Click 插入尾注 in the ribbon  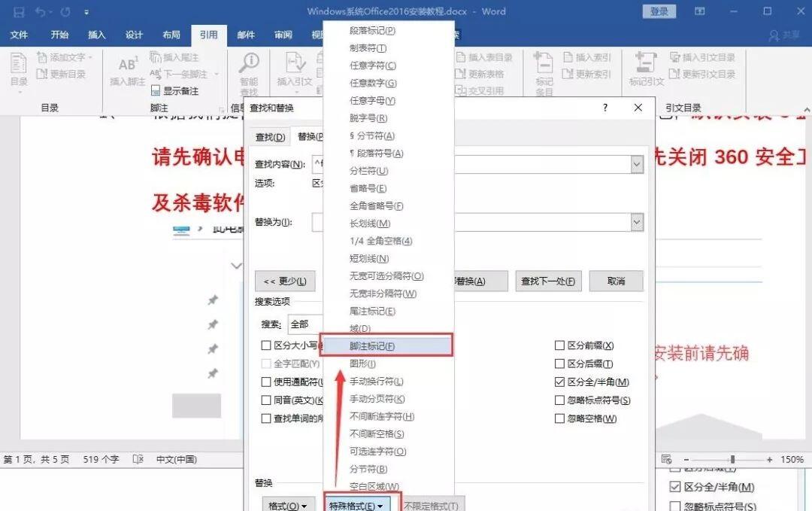click(174, 57)
